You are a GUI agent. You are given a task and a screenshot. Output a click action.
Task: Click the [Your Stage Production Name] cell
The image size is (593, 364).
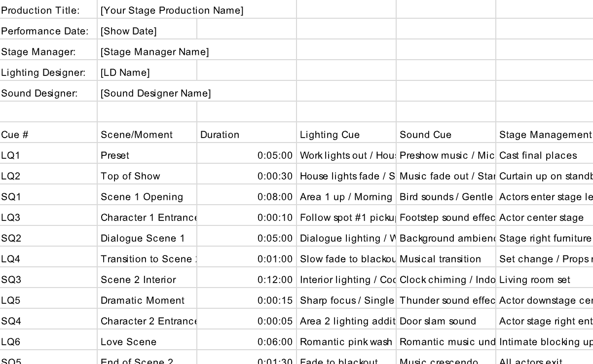(x=172, y=10)
